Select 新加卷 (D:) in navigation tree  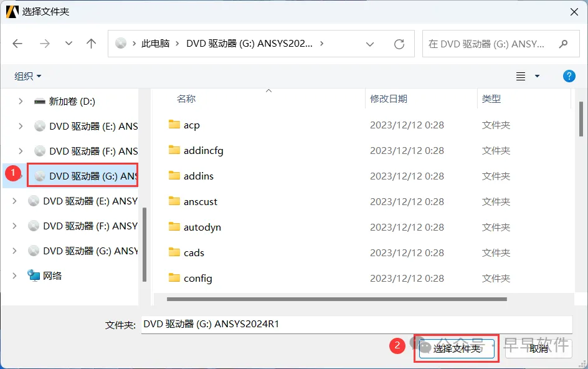pos(72,102)
